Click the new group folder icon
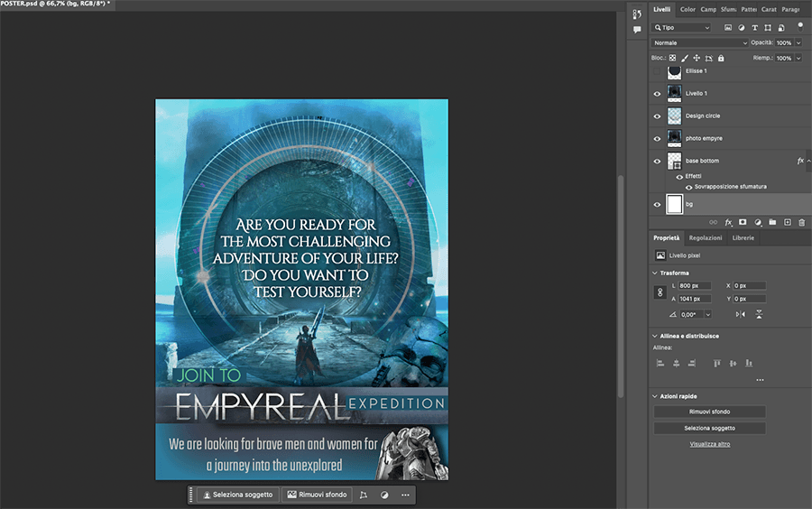Viewport: 812px width, 509px height. tap(772, 221)
